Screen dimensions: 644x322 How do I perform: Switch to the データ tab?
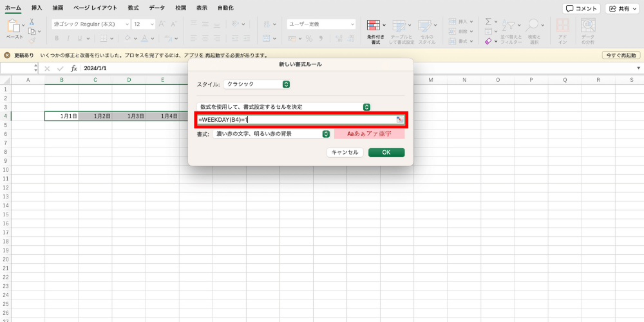coord(157,8)
